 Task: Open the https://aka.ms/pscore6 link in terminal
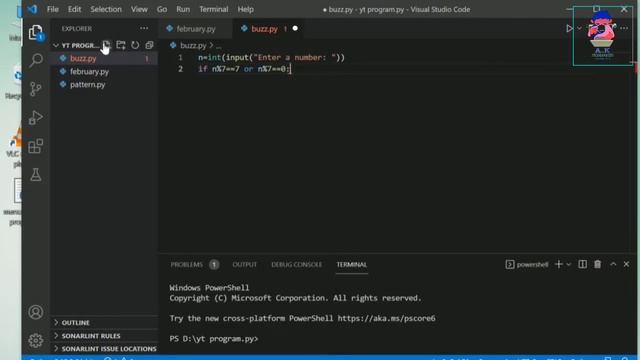pyautogui.click(x=386, y=318)
